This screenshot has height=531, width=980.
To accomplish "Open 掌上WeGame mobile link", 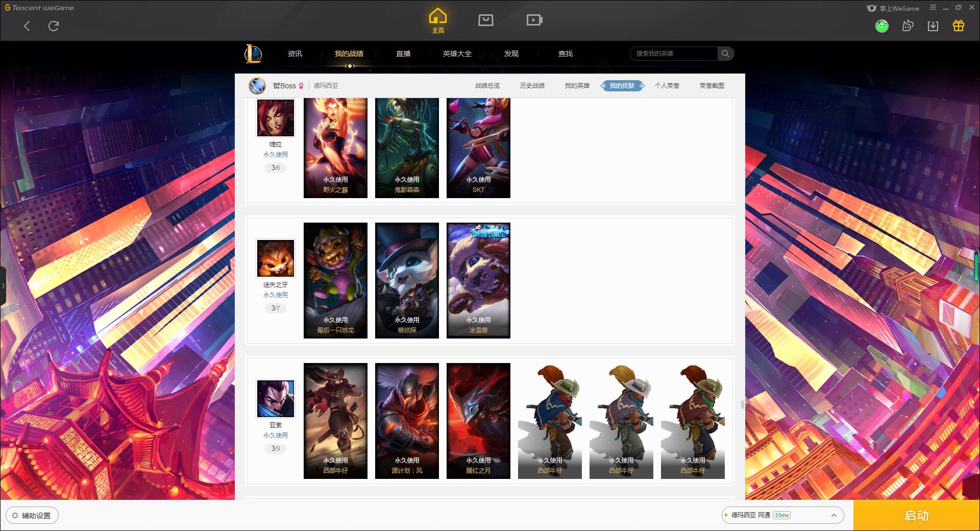I will click(x=893, y=8).
